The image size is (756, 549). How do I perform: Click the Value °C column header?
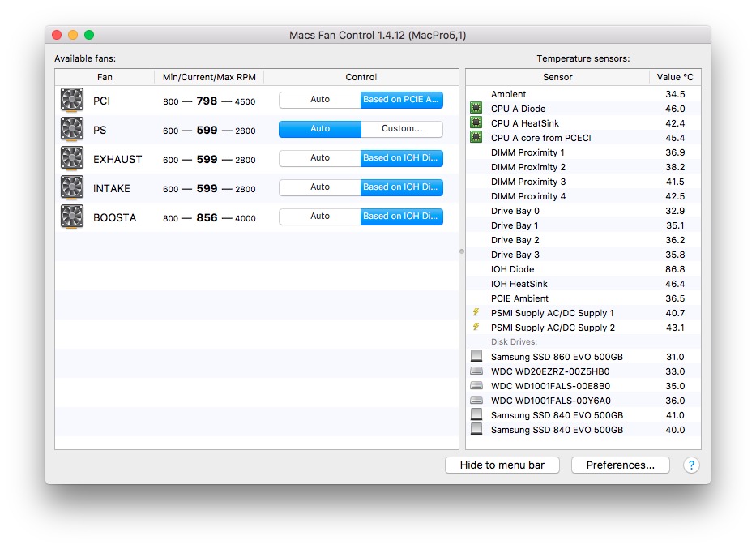675,77
